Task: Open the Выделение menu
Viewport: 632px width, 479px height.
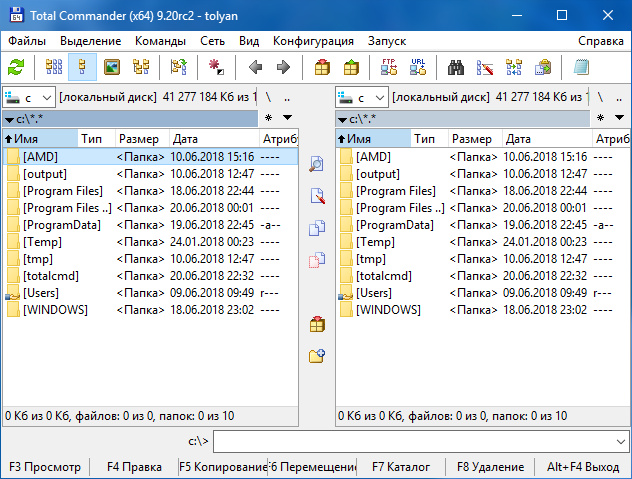Action: 90,41
